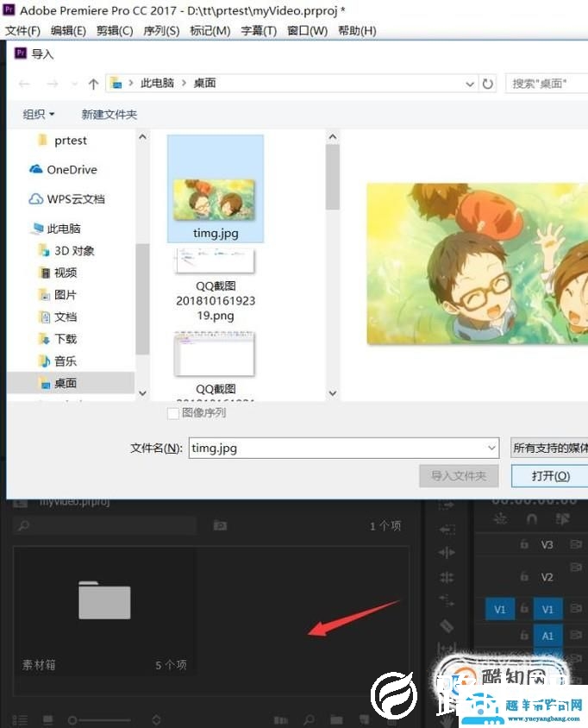
Task: Click file list scrollbar up arrow
Action: point(332,136)
